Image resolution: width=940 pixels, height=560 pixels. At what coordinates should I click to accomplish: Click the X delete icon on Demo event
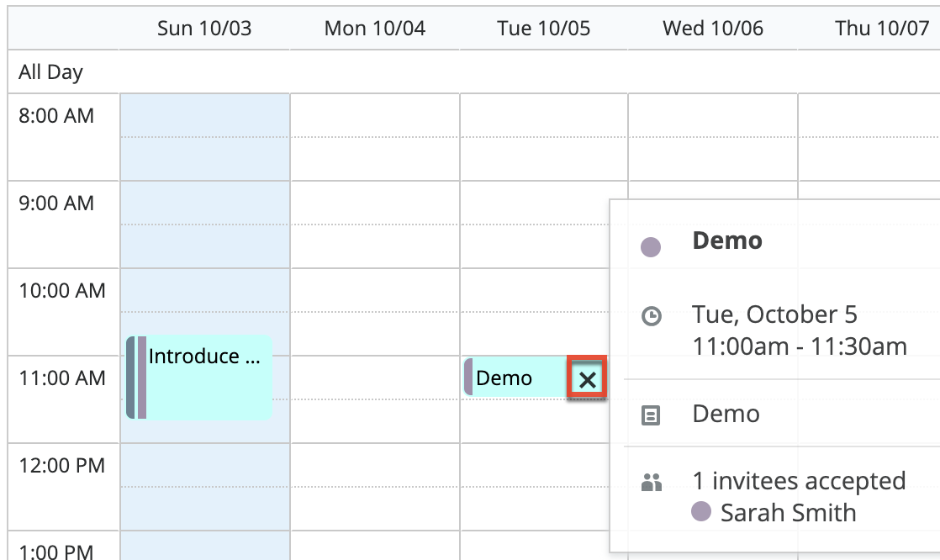(587, 379)
